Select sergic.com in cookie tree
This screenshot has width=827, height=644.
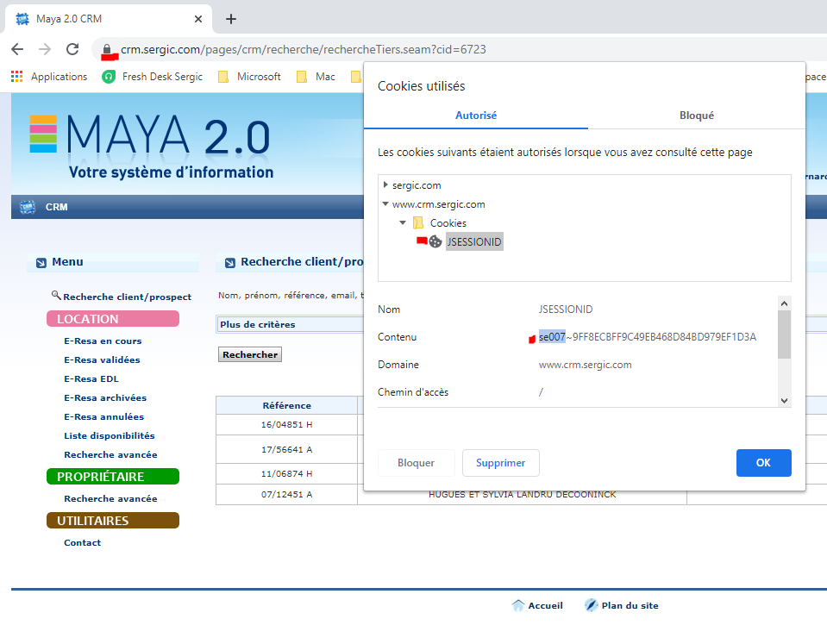click(x=417, y=185)
